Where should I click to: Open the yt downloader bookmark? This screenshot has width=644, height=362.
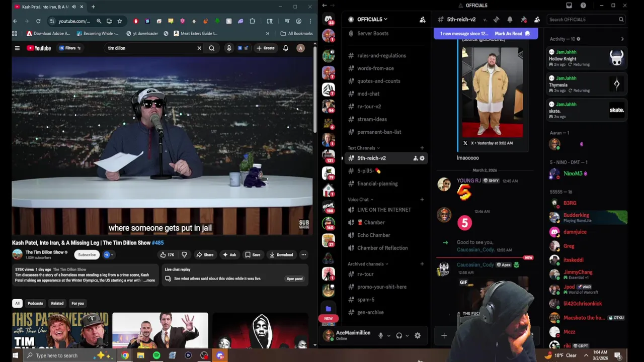142,34
